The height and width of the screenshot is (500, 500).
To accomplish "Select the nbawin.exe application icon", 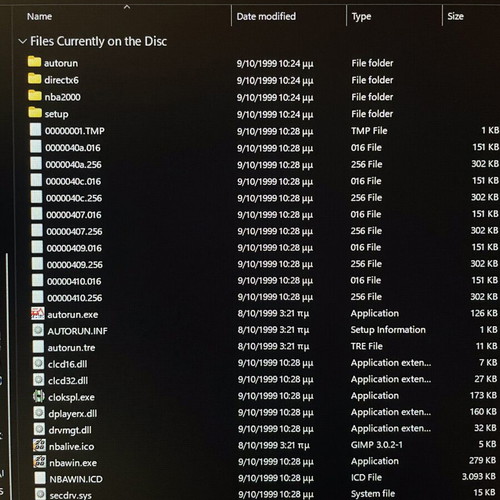I will point(40,462).
